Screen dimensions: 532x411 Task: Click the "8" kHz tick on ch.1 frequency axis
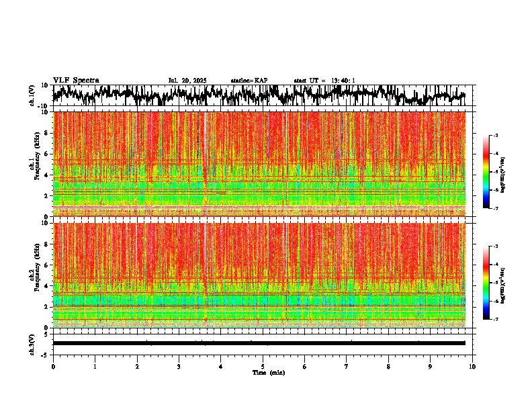47,133
